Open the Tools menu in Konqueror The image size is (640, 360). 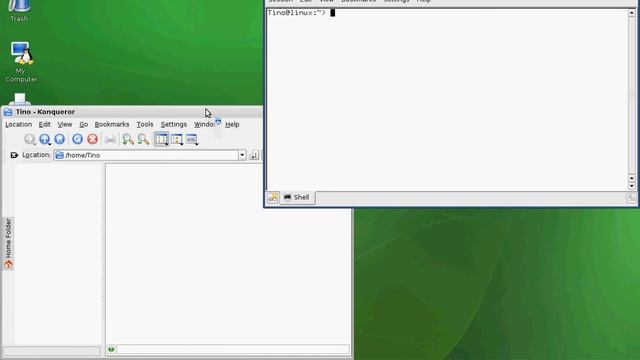click(x=145, y=124)
